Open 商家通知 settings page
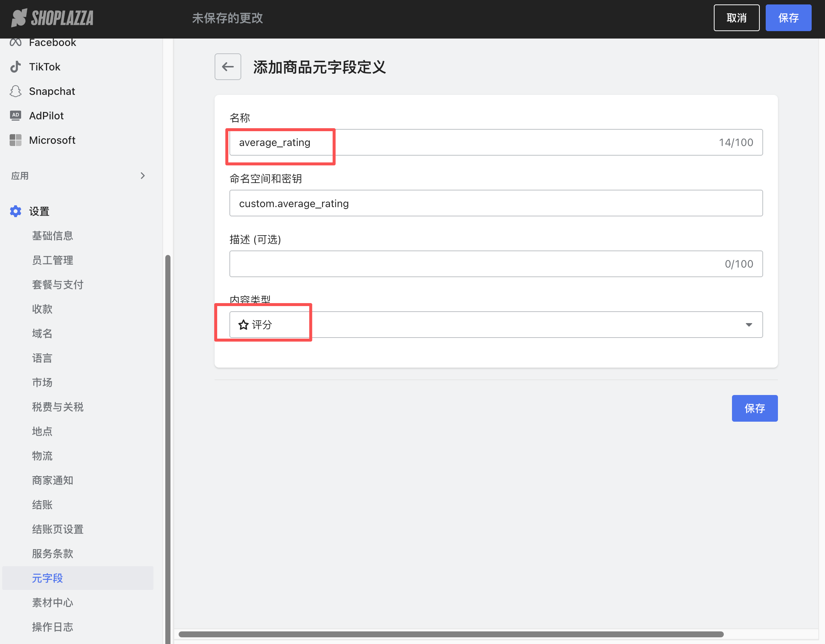Viewport: 825px width, 644px height. (53, 480)
